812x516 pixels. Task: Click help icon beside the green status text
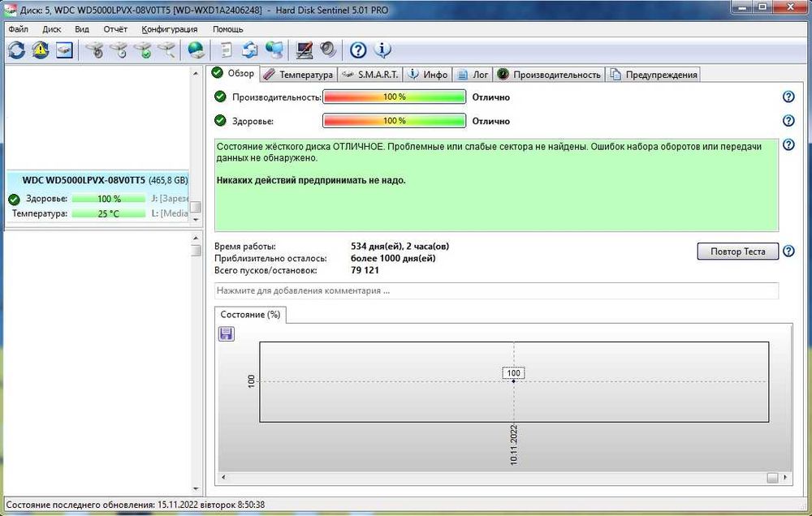pos(788,145)
